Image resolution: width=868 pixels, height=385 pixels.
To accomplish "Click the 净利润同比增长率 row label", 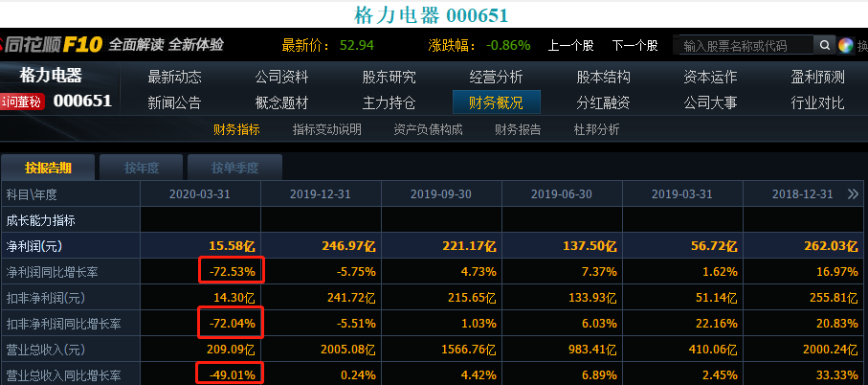I will (x=52, y=272).
